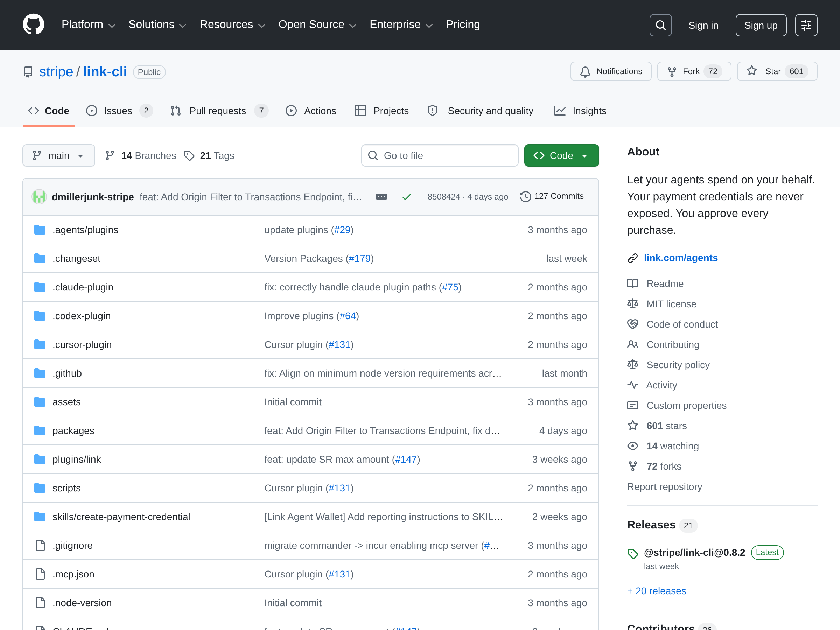Click the repository icon beside stripe

[28, 72]
